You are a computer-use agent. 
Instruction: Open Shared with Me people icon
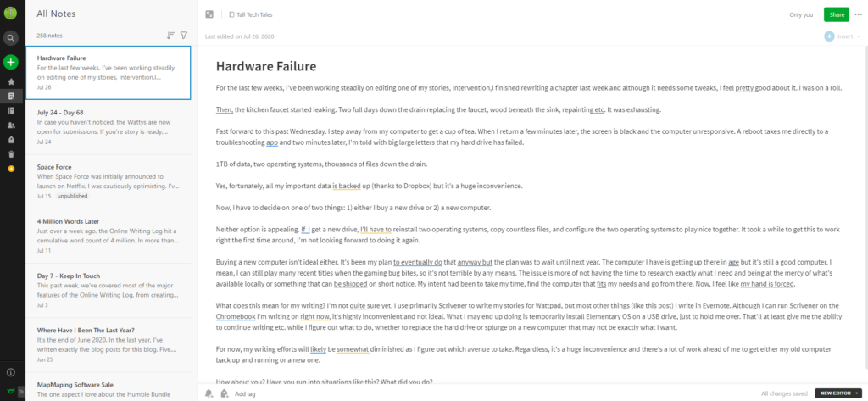(x=11, y=125)
